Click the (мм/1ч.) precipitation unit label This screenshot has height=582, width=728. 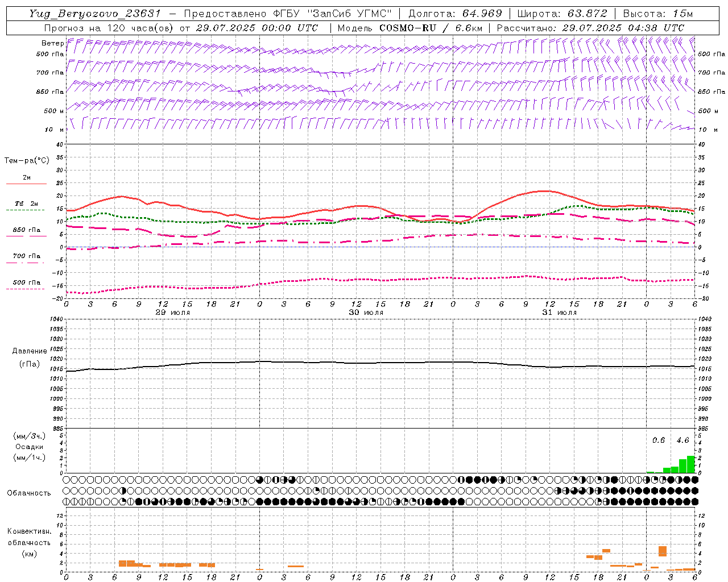point(30,458)
